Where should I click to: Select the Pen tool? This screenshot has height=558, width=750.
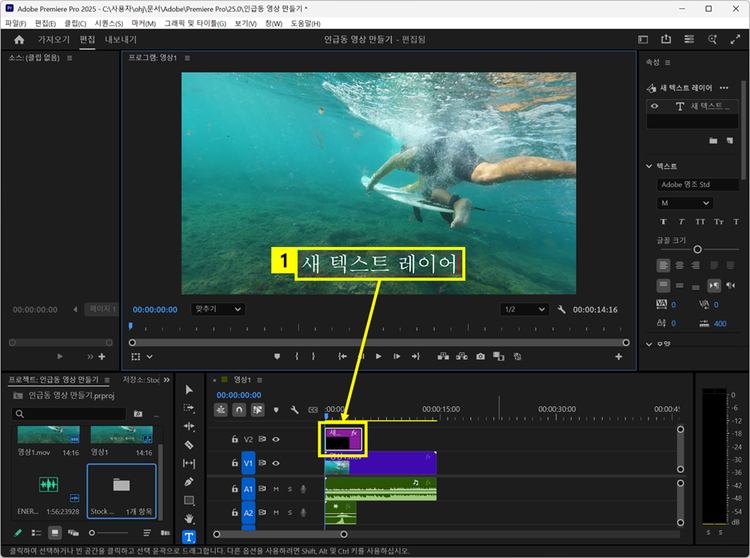[189, 482]
